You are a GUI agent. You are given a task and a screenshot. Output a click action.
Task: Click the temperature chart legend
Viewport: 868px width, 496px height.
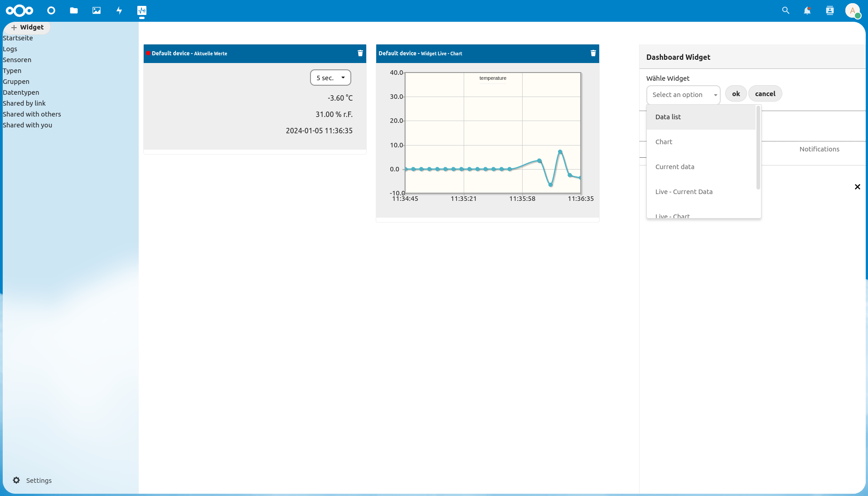493,78
